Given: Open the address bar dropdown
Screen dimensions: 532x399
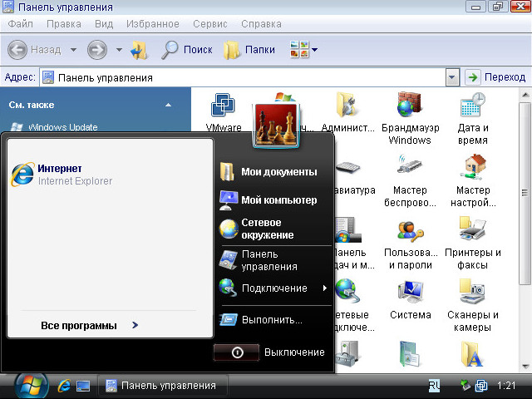Looking at the screenshot, I should [x=451, y=77].
